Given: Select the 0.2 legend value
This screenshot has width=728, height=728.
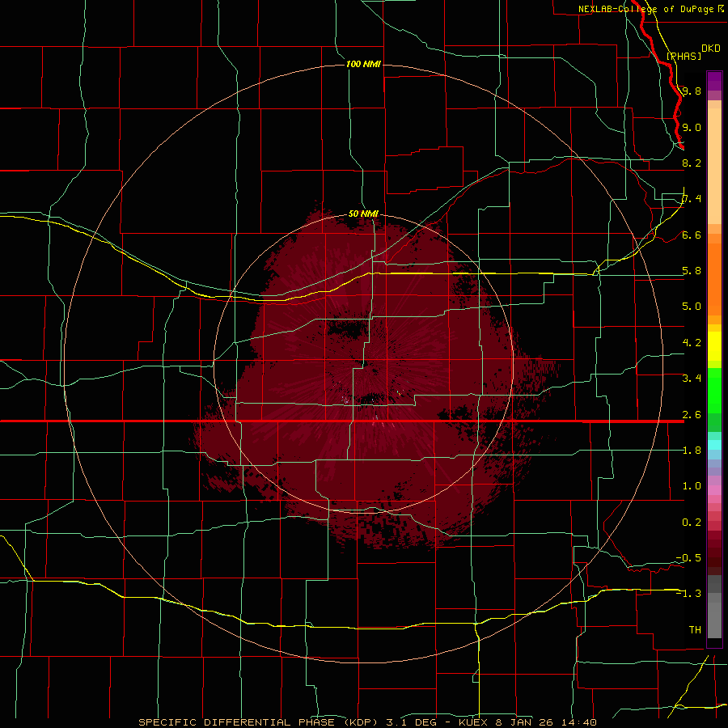Looking at the screenshot, I should pyautogui.click(x=692, y=523).
